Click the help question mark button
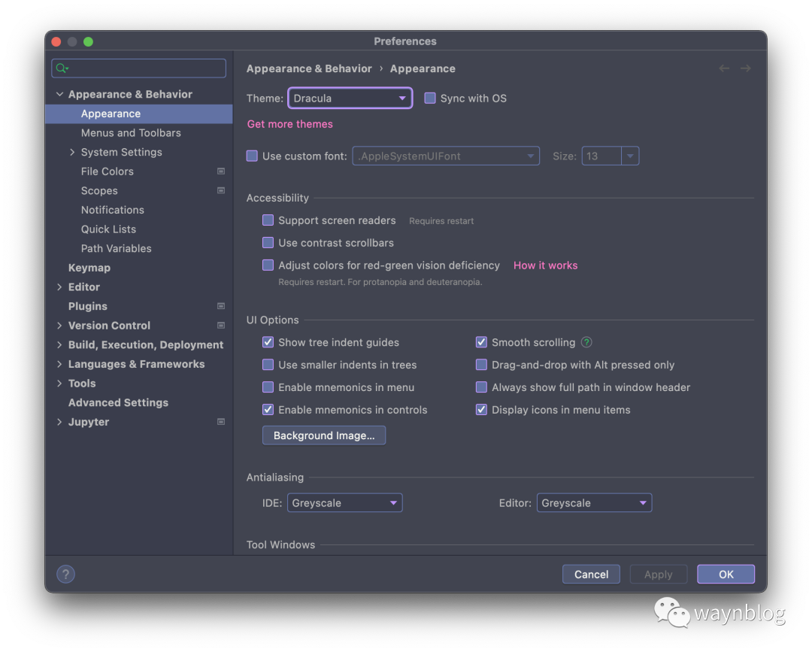This screenshot has width=812, height=652. coord(65,574)
